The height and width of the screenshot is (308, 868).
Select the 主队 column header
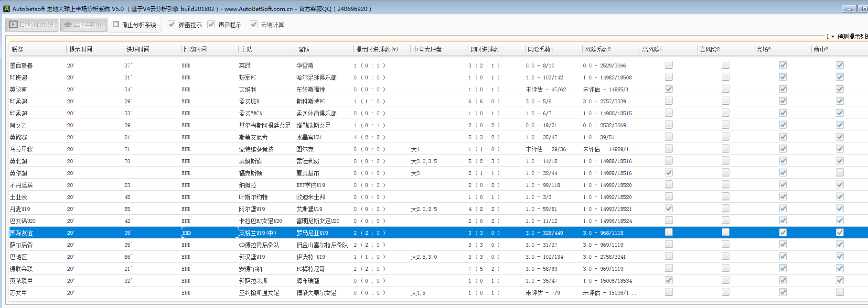click(x=246, y=49)
